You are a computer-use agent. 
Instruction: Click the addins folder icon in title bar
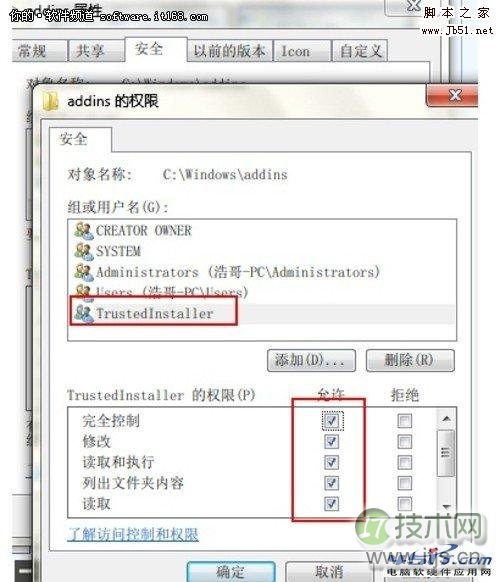(50, 101)
